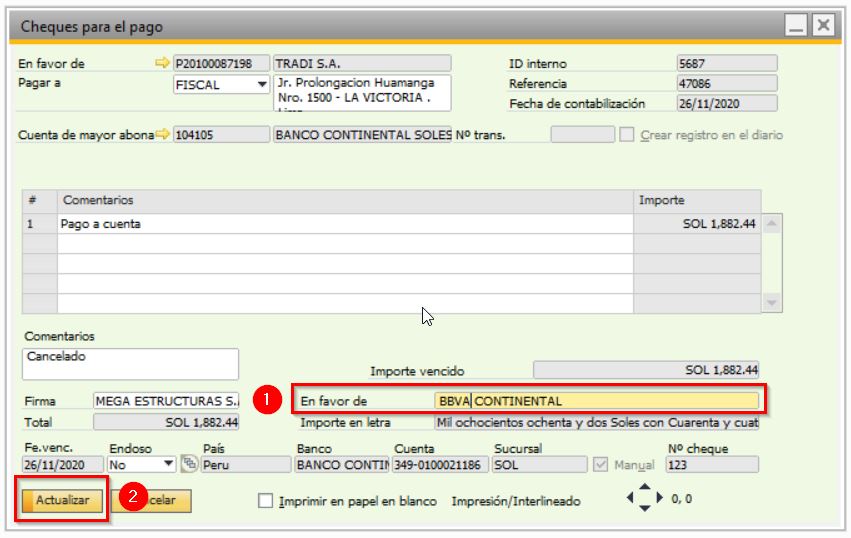Viewport: 851px width, 538px height.
Task: Toggle the Manual cheque number checkbox
Action: pos(600,465)
